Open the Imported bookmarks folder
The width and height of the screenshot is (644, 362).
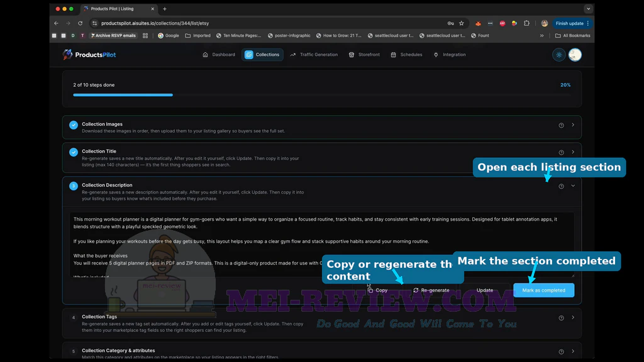pyautogui.click(x=197, y=36)
